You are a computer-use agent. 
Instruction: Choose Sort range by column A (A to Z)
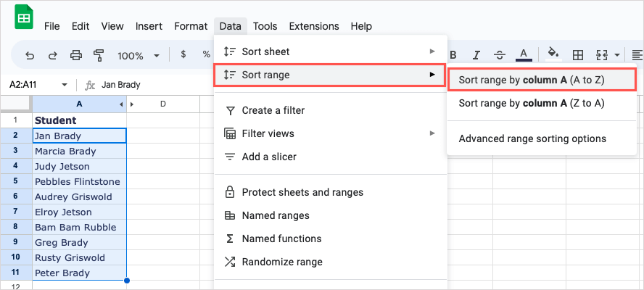coord(541,80)
